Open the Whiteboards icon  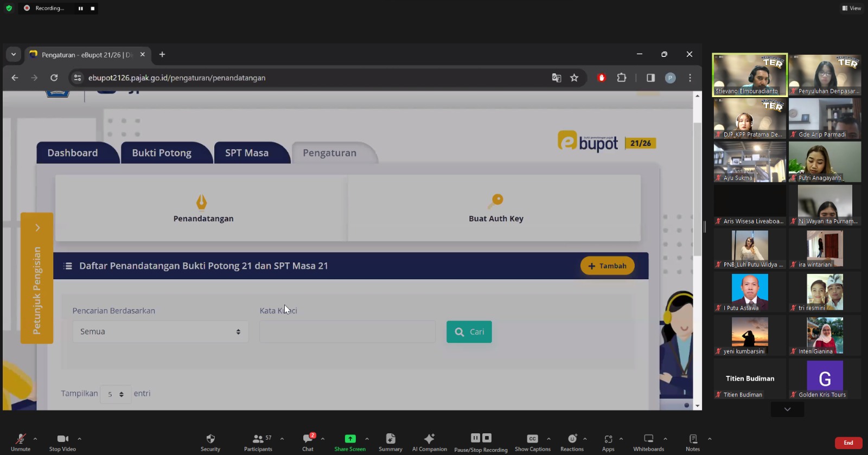click(648, 439)
